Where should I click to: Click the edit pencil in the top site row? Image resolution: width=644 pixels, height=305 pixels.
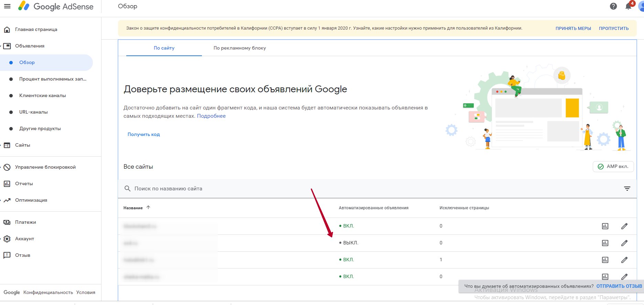pos(624,226)
